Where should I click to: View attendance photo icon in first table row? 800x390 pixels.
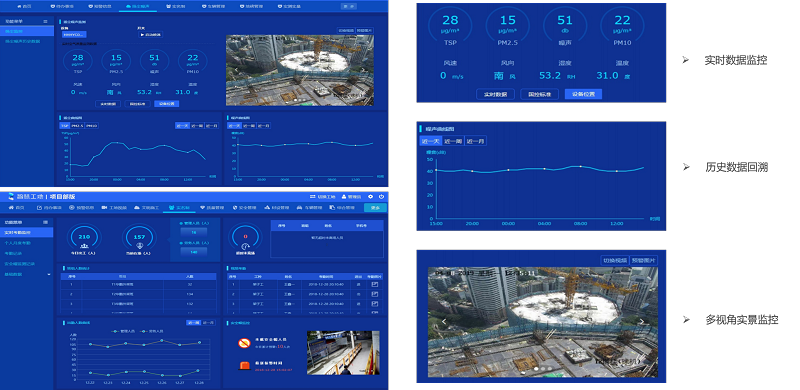click(x=374, y=284)
